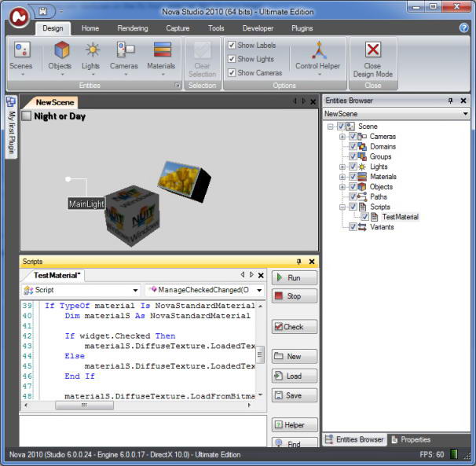Uncheck the Materials tree checkbox
Screen dimensions: 476x466
click(x=353, y=177)
